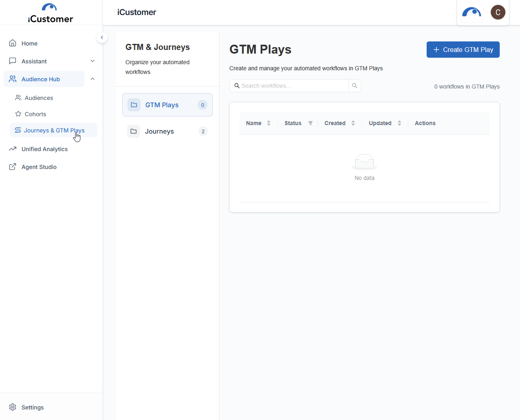This screenshot has width=520, height=420.
Task: Select Journeys & GTM Plays item
Action: pyautogui.click(x=54, y=130)
